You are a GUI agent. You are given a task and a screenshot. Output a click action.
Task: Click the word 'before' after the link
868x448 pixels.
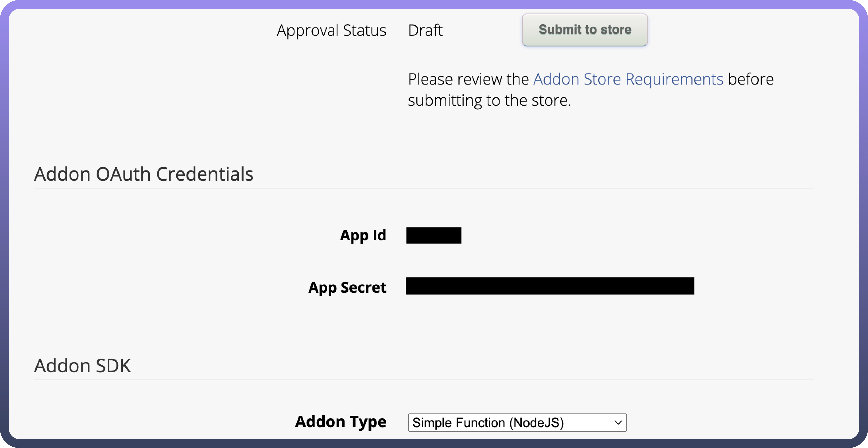[x=751, y=79]
